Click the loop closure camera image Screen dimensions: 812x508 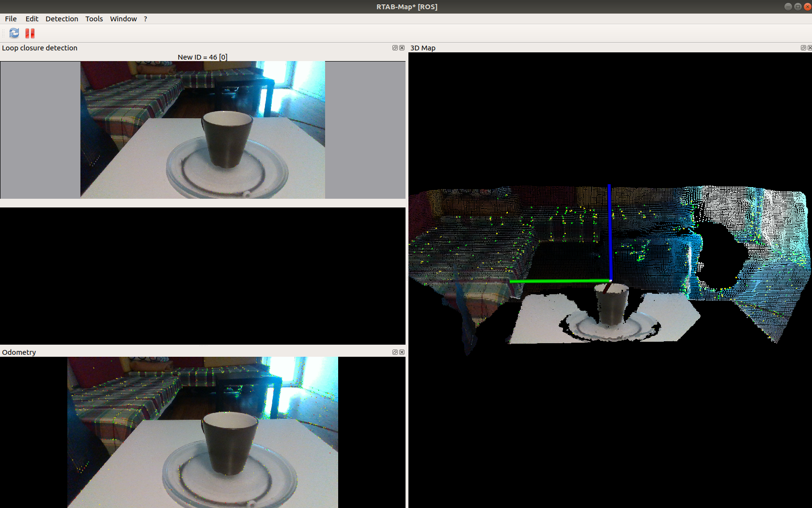click(203, 129)
